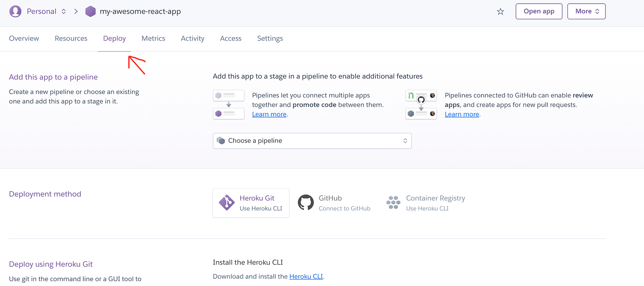Click the Heroku Git diamond icon
Screen dimensions: 644x286
point(227,203)
